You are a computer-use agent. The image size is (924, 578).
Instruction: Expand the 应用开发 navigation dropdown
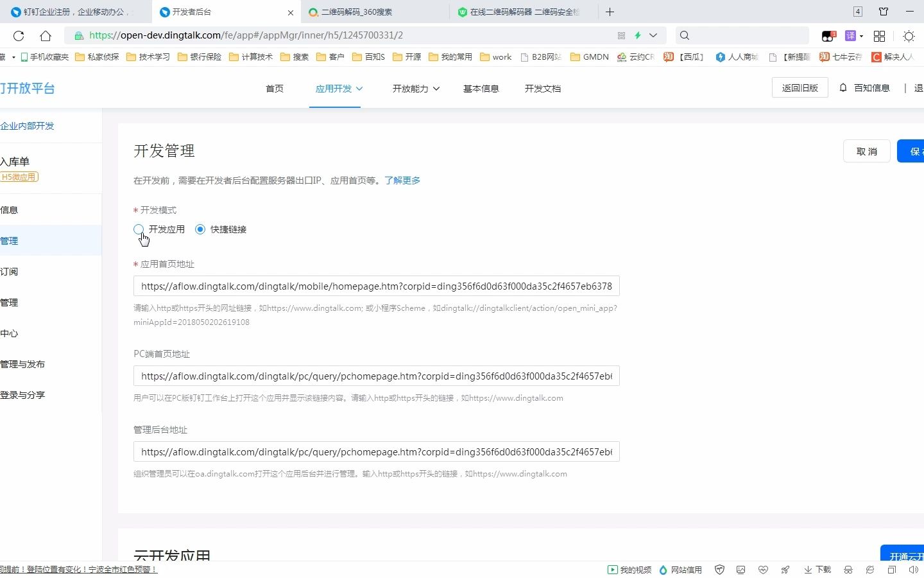[338, 89]
